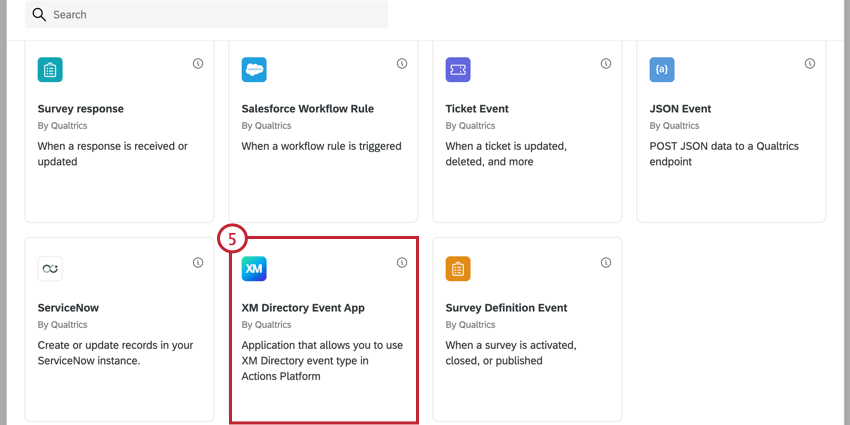Click the Salesforce cloud icon
Screen dimensions: 850x425
254,70
